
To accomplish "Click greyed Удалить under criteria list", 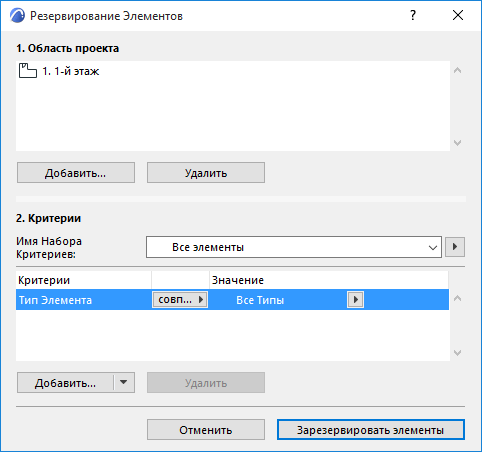I will pyautogui.click(x=206, y=383).
